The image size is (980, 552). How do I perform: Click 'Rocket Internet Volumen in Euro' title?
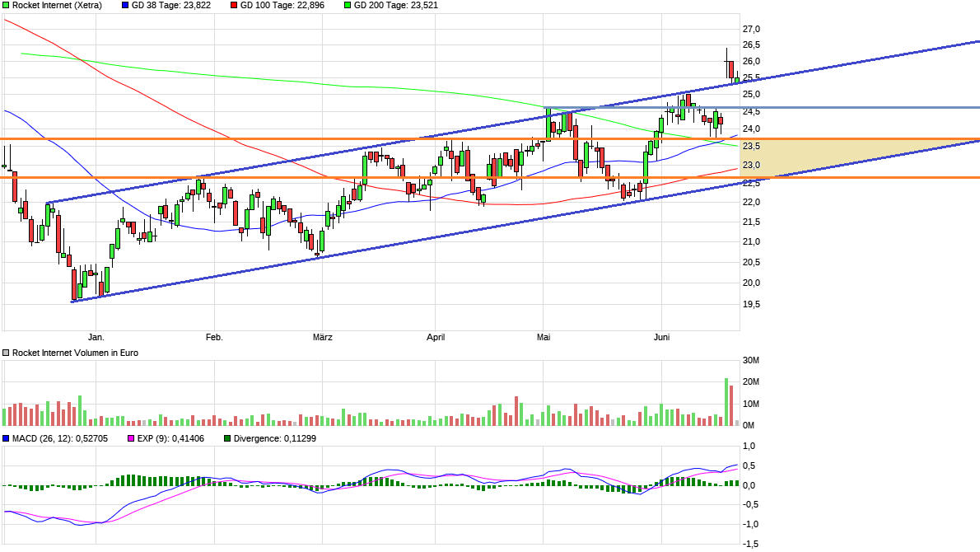point(75,353)
